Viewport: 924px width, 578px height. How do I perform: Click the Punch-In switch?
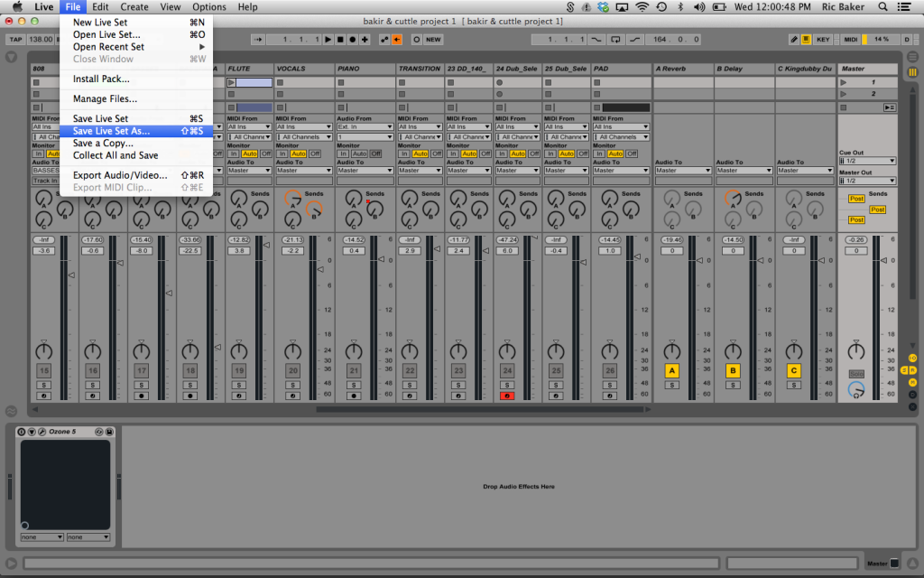point(596,40)
